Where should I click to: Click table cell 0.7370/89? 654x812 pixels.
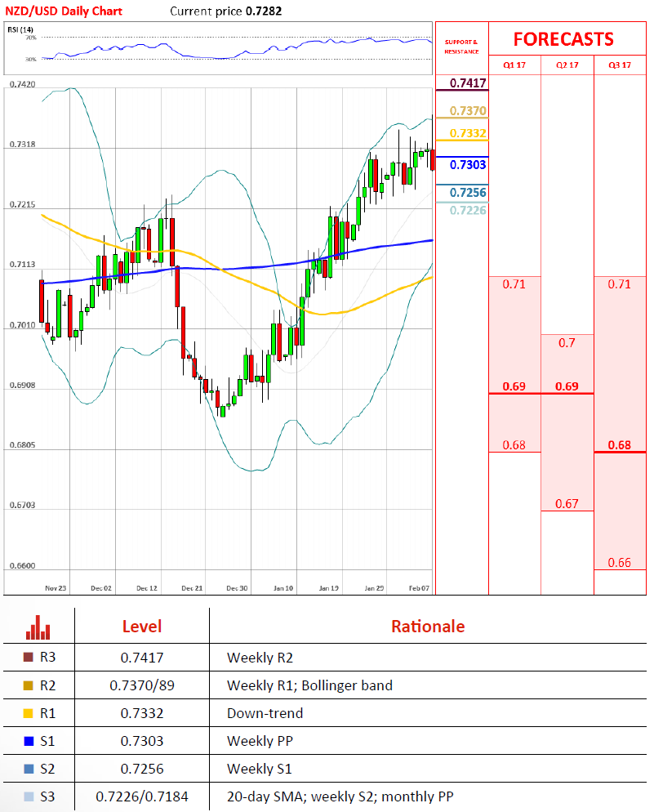pos(142,685)
